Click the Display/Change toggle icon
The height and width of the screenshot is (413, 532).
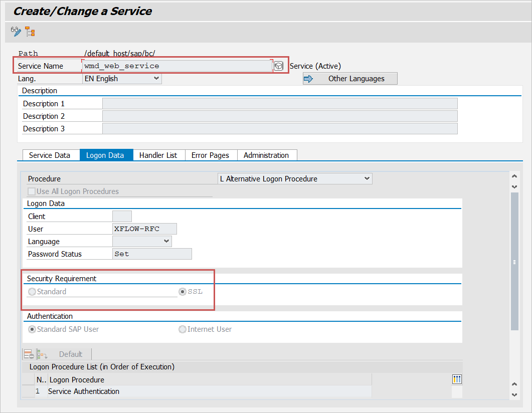(x=16, y=32)
